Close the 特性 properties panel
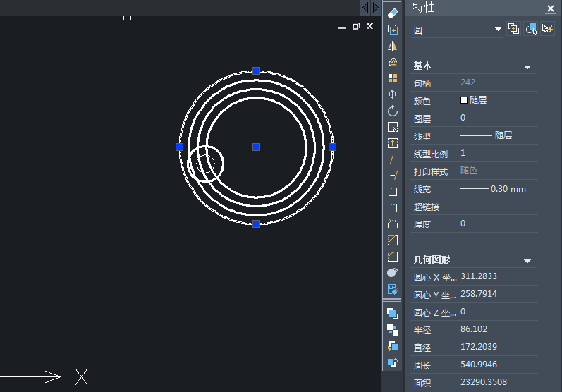 (551, 8)
